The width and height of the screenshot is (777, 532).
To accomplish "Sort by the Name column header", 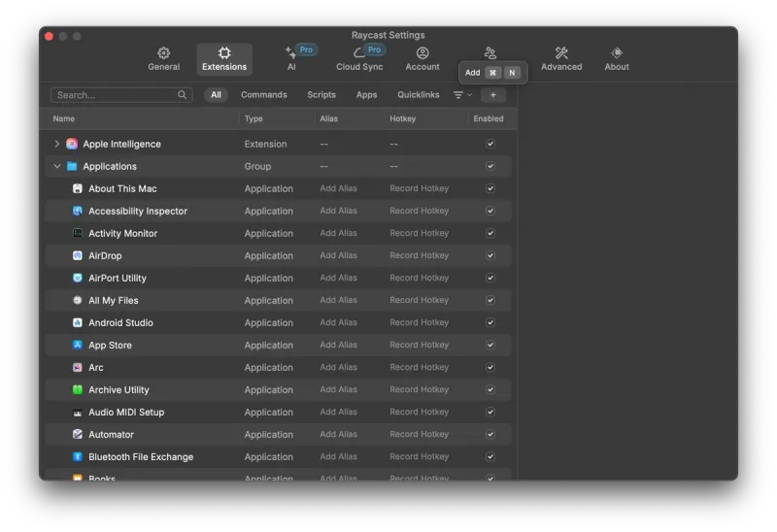I will (64, 118).
